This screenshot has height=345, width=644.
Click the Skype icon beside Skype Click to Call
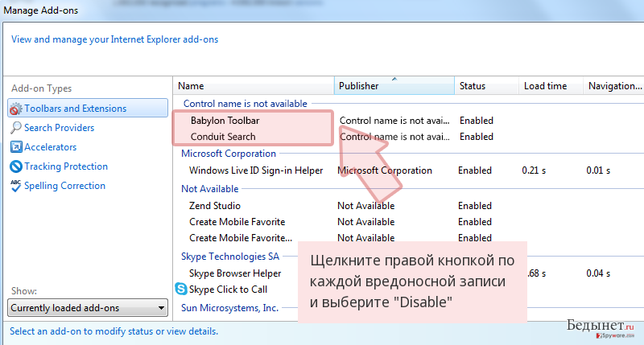pos(181,289)
